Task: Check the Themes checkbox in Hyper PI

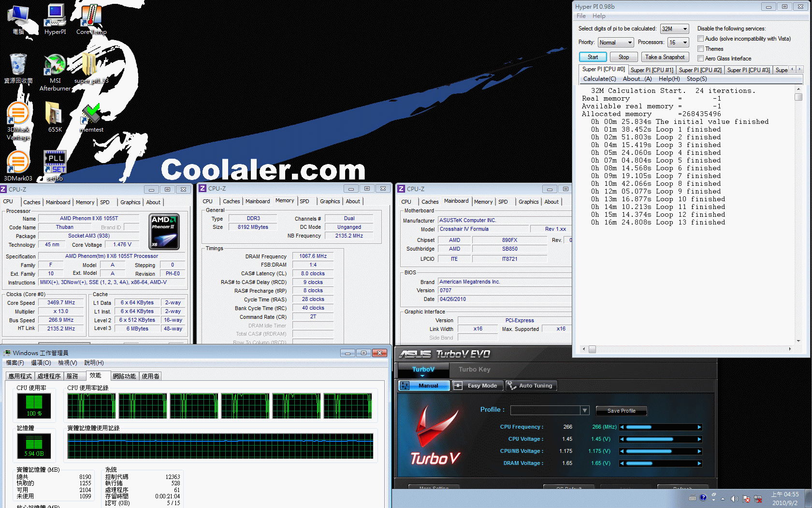Action: pos(700,49)
